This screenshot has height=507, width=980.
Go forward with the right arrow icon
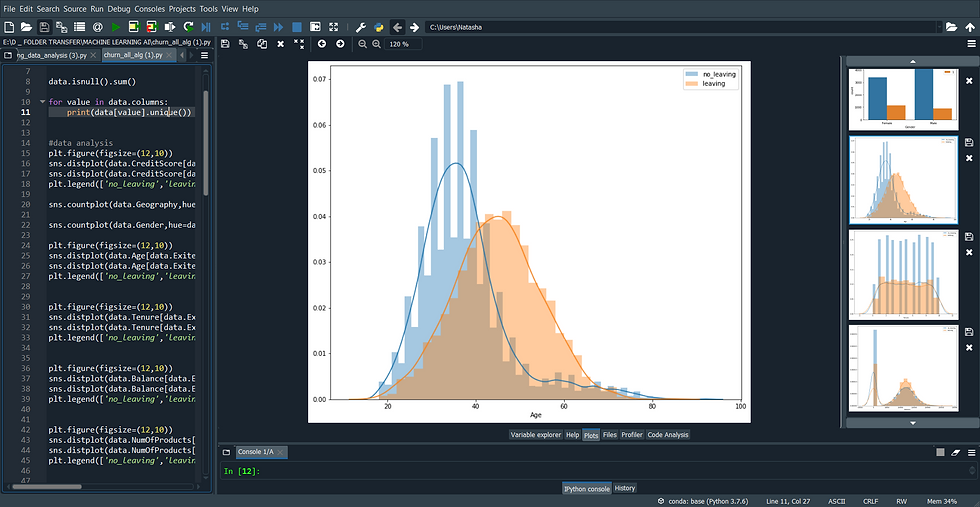click(x=414, y=27)
